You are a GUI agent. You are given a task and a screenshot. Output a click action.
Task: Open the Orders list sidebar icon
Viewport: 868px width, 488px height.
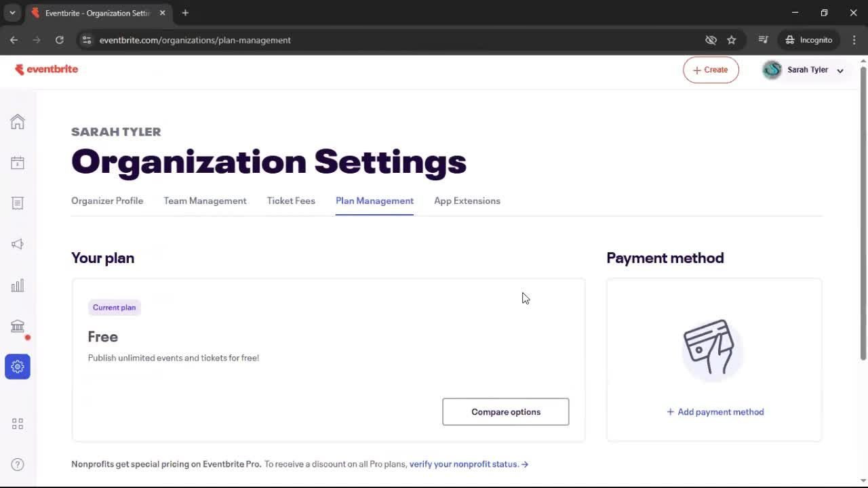tap(18, 203)
